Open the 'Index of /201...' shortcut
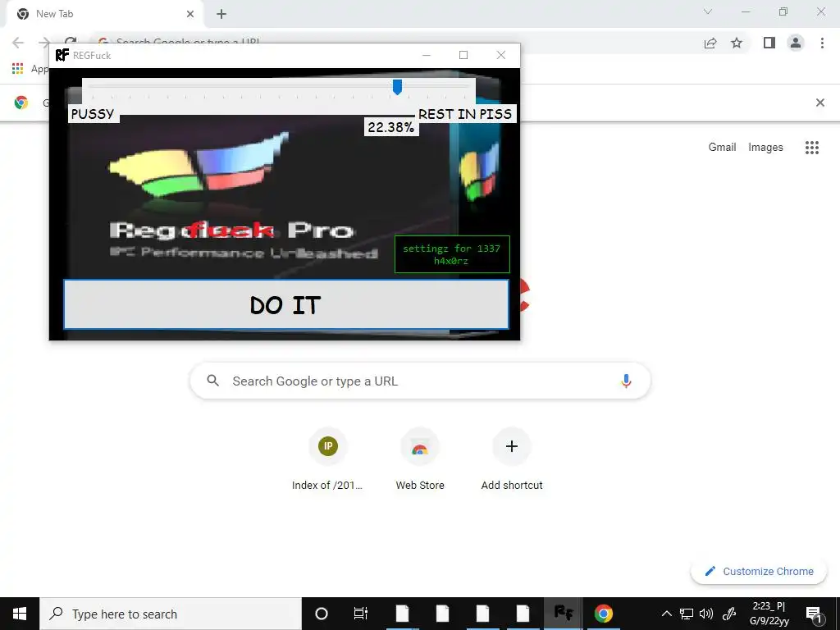The height and width of the screenshot is (630, 840). click(328, 459)
